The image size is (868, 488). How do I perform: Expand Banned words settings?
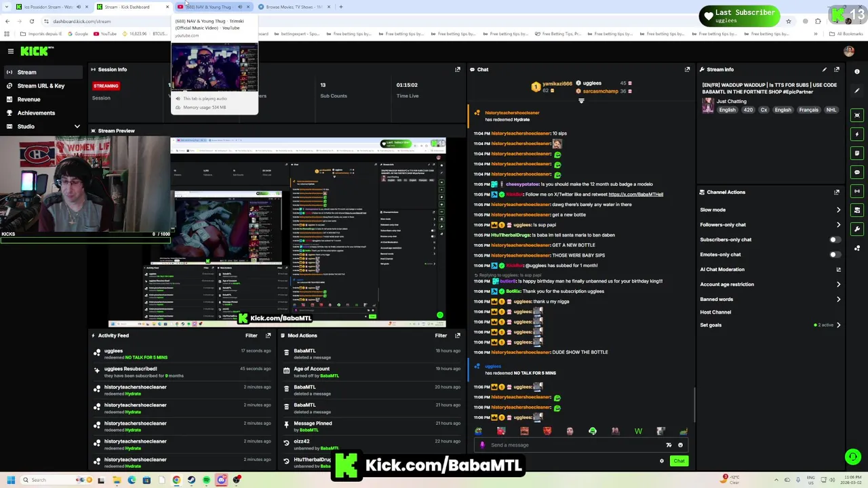click(838, 300)
